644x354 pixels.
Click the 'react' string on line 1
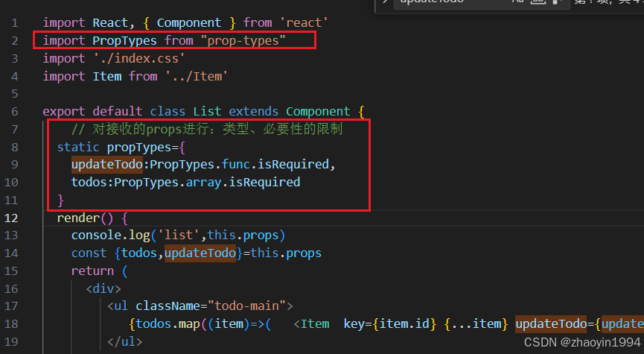point(304,22)
